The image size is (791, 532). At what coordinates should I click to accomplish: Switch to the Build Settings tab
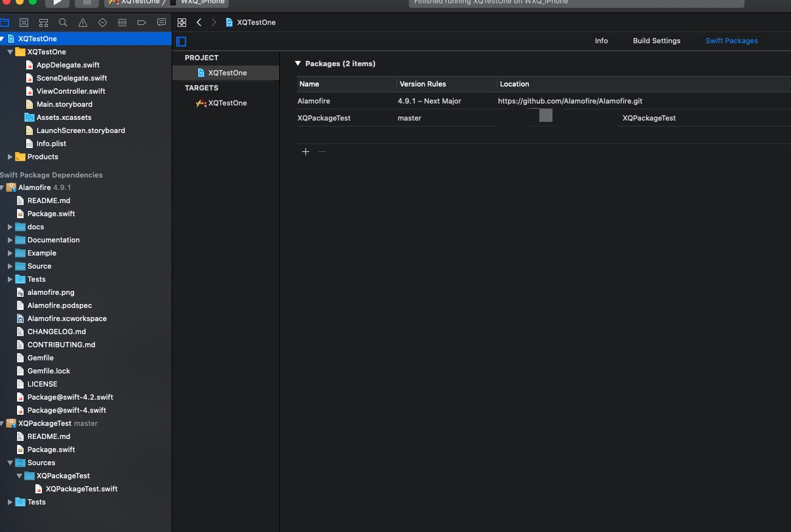point(657,41)
